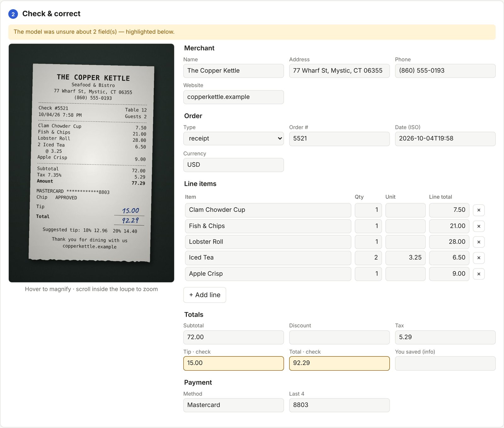
Task: Remove the Fish & Chips line item
Action: pos(478,226)
